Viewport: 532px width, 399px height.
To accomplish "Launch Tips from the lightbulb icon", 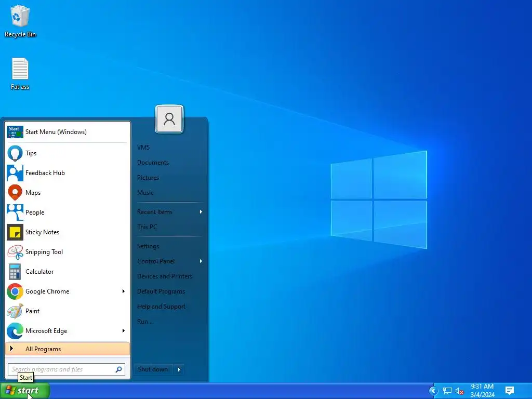I will (x=15, y=153).
